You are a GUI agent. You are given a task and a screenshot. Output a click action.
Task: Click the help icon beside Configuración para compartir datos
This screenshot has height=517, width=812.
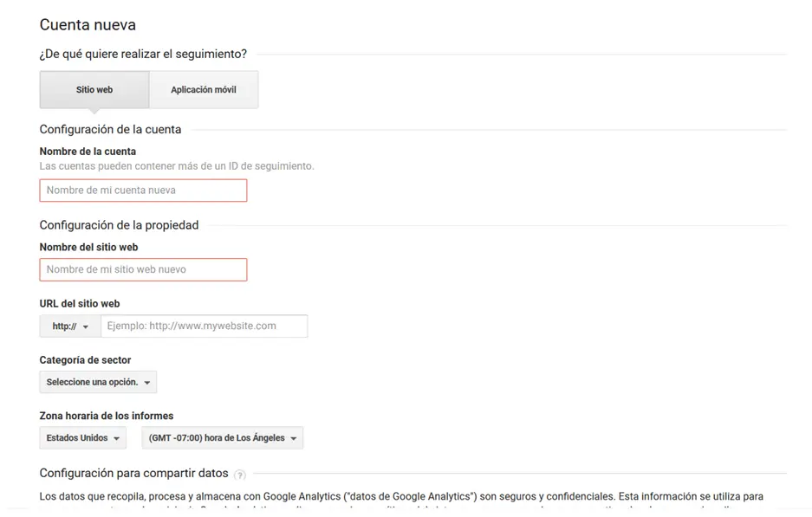pos(240,475)
